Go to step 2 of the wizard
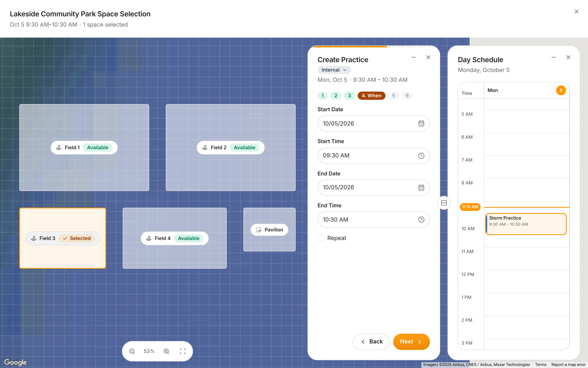This screenshot has height=368, width=588. (336, 96)
